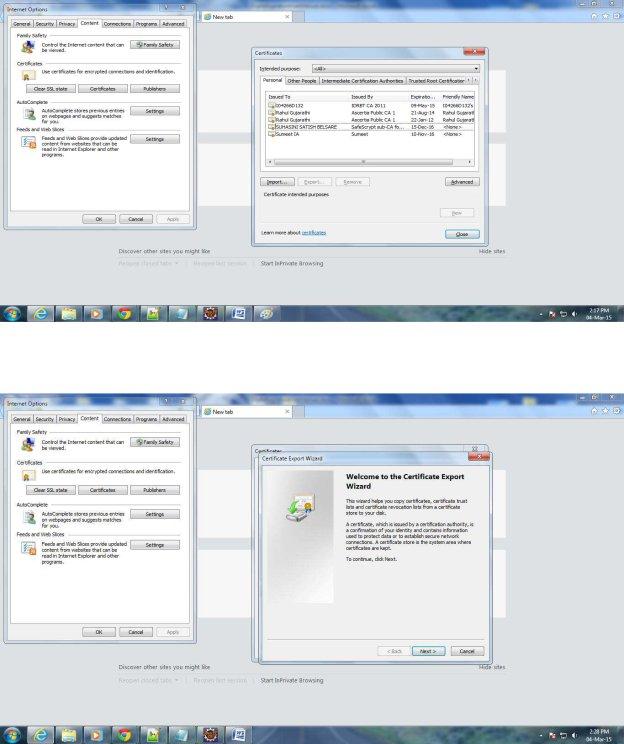Screen dimensions: 624x744
Task: Click Start InPrivate Browsing link below Certificates dialog
Action: pos(292,263)
